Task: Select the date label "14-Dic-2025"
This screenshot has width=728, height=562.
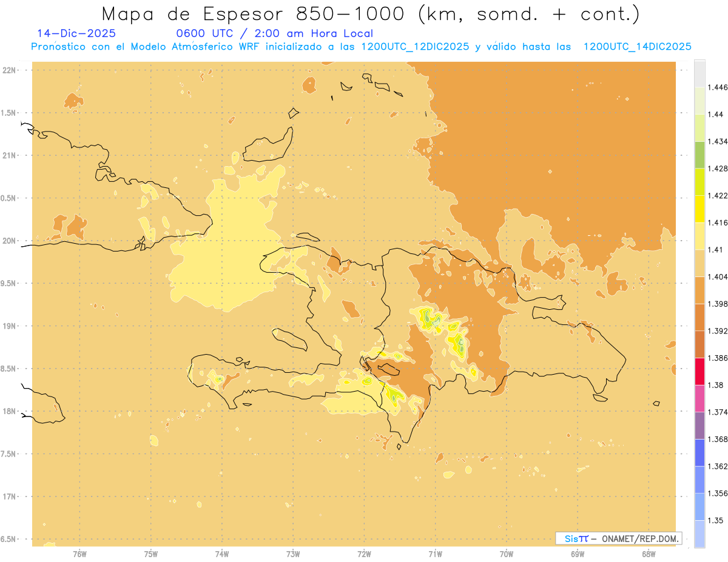Action: click(x=76, y=33)
